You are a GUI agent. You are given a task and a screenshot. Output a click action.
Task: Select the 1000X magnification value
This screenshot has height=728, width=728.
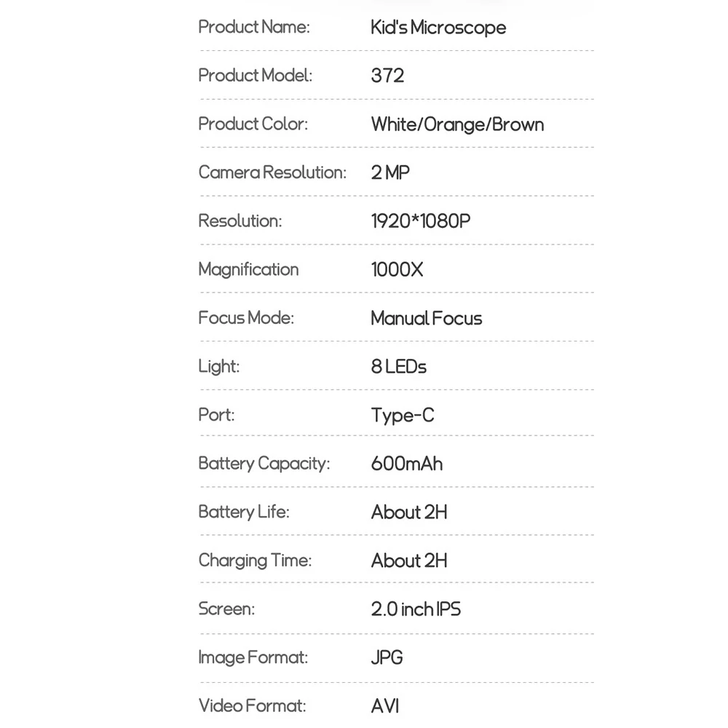[397, 270]
